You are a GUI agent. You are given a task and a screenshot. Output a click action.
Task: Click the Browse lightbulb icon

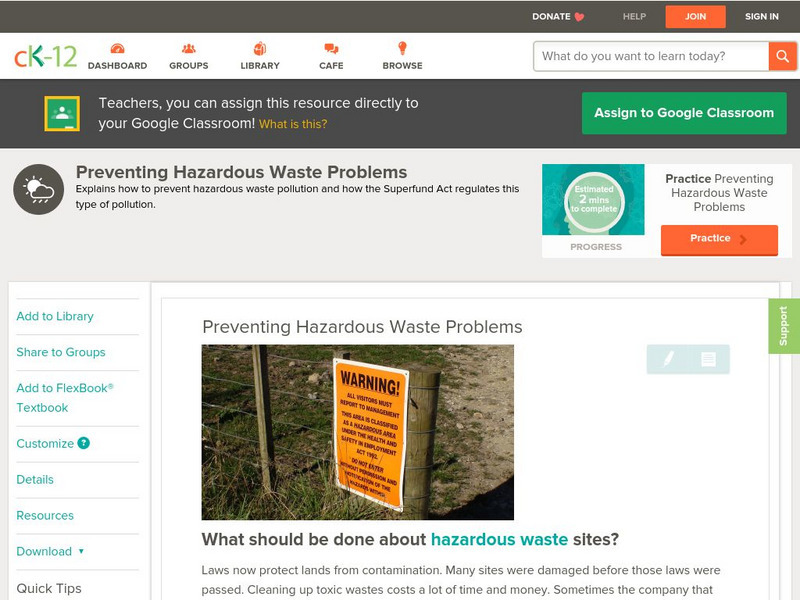tap(402, 48)
